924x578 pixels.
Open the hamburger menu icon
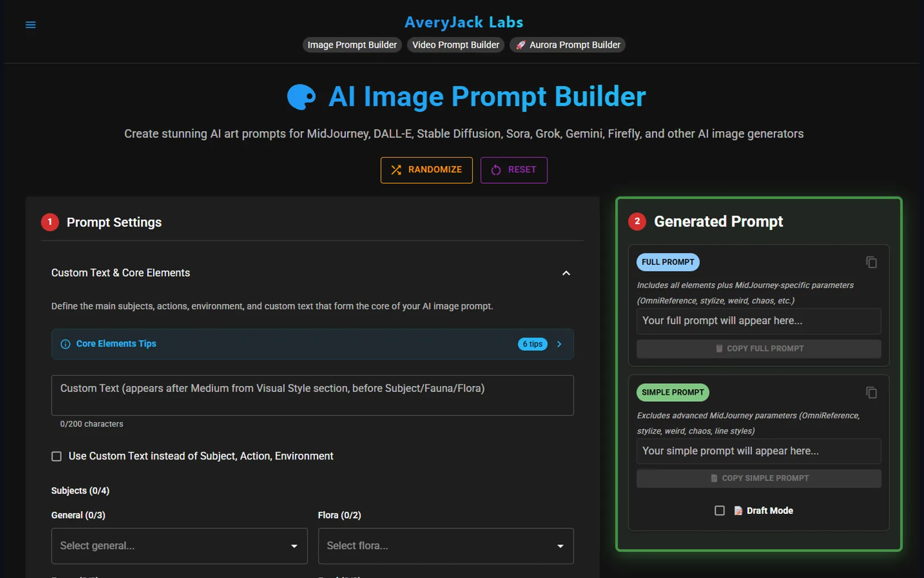click(31, 25)
